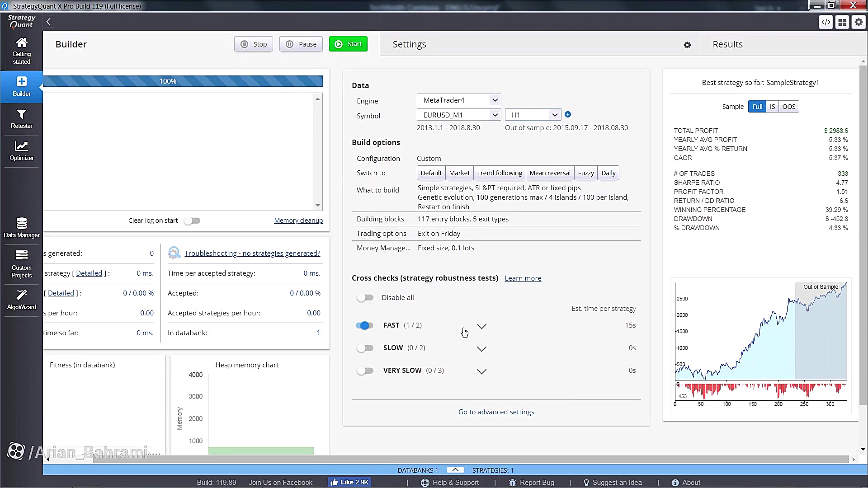The width and height of the screenshot is (868, 488).
Task: Start the builder run
Action: pos(348,44)
